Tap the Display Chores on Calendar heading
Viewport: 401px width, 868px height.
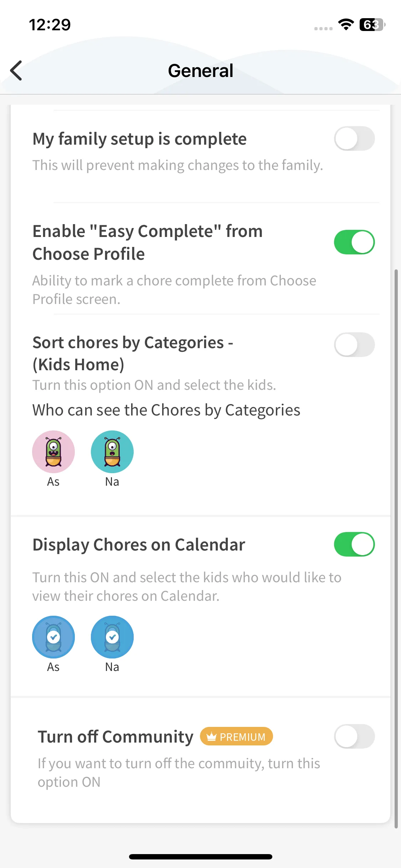tap(139, 544)
